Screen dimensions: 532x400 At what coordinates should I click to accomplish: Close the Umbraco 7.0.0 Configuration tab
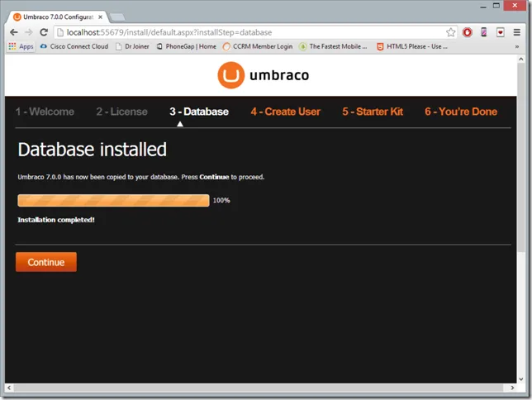click(100, 17)
